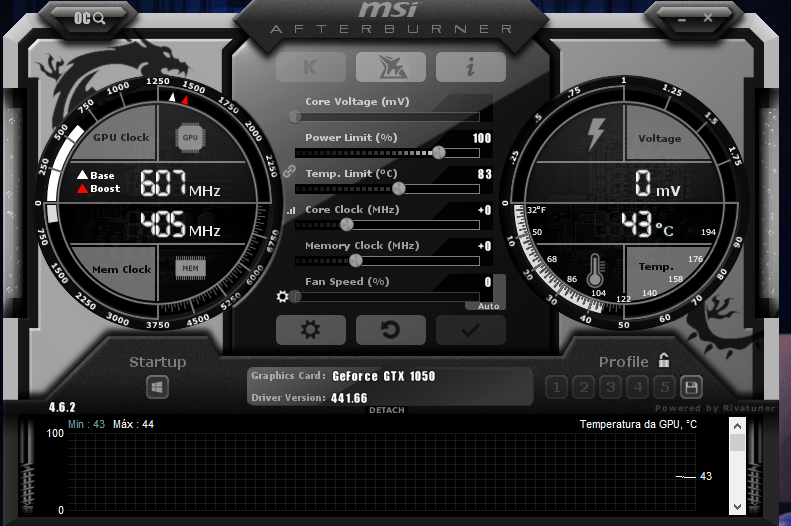
Task: Click the Memory Clock +0 value
Action: [485, 246]
